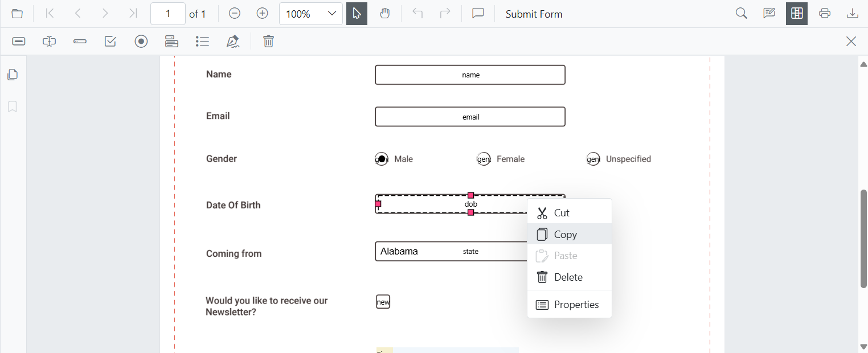Choose Cut from context menu
This screenshot has width=868, height=353.
click(570, 213)
